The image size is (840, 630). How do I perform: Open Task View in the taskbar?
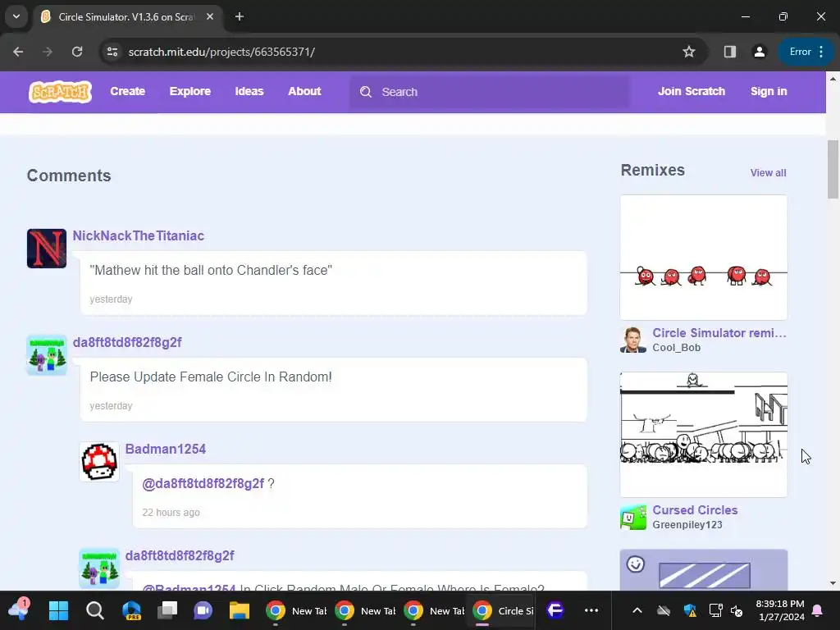pos(167,610)
